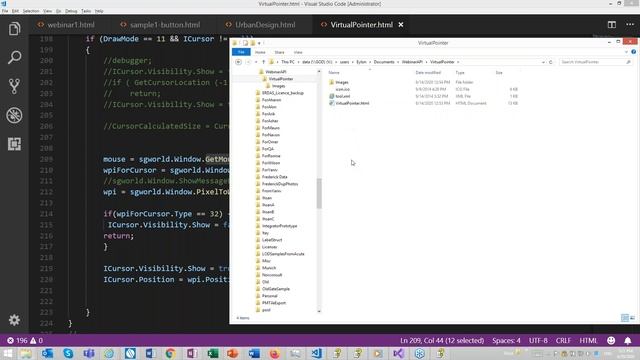Image resolution: width=640 pixels, height=360 pixels.
Task: Open the File menu in VS Code
Action: click(x=5, y=11)
